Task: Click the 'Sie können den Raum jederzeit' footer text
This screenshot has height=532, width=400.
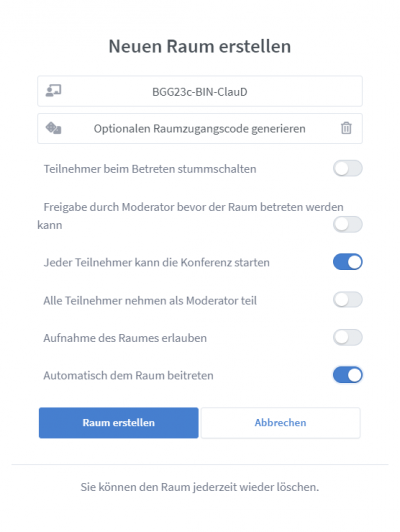Action: (200, 487)
